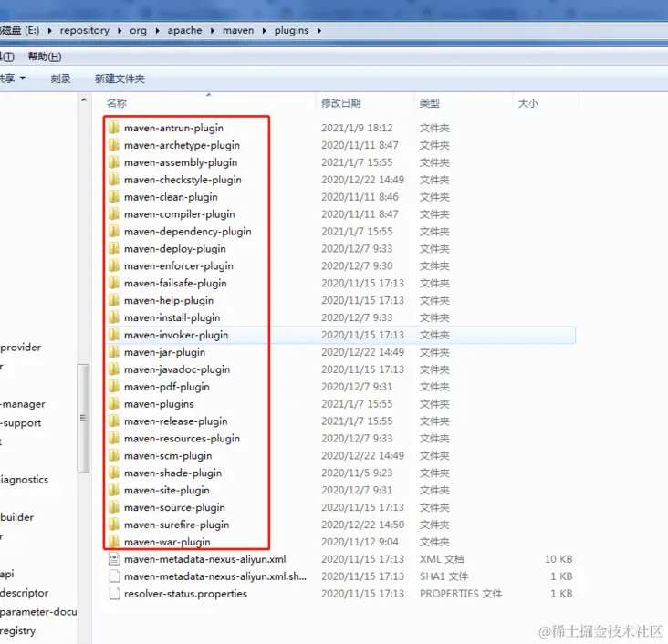Select the maven-compiler-plugin folder icon
This screenshot has height=644, width=668.
tap(114, 214)
